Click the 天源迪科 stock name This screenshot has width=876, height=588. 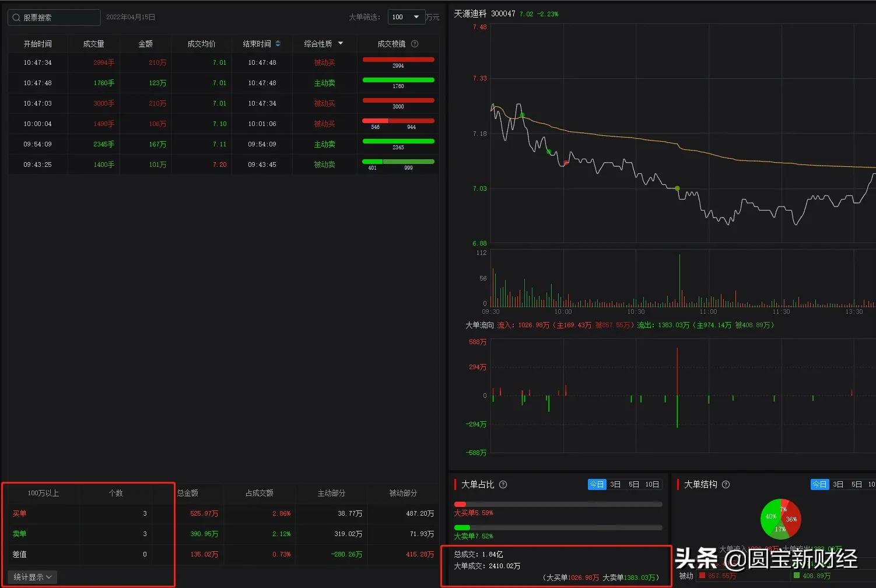470,13
